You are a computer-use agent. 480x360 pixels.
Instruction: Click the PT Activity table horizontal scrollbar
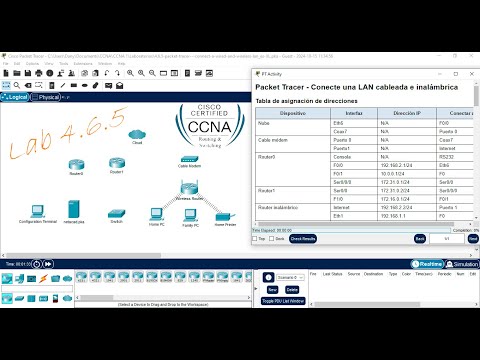point(356,224)
